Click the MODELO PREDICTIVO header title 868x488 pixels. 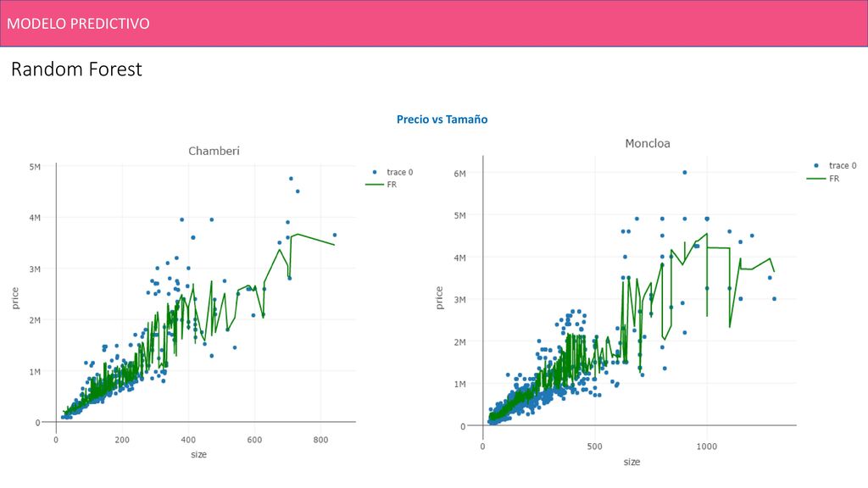pyautogui.click(x=78, y=23)
